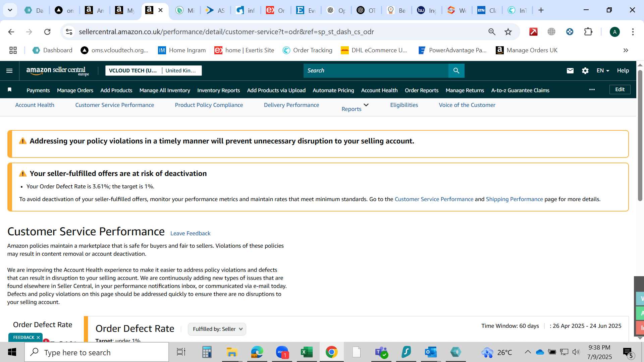Open the EN language dropdown
This screenshot has width=644, height=362.
[603, 71]
